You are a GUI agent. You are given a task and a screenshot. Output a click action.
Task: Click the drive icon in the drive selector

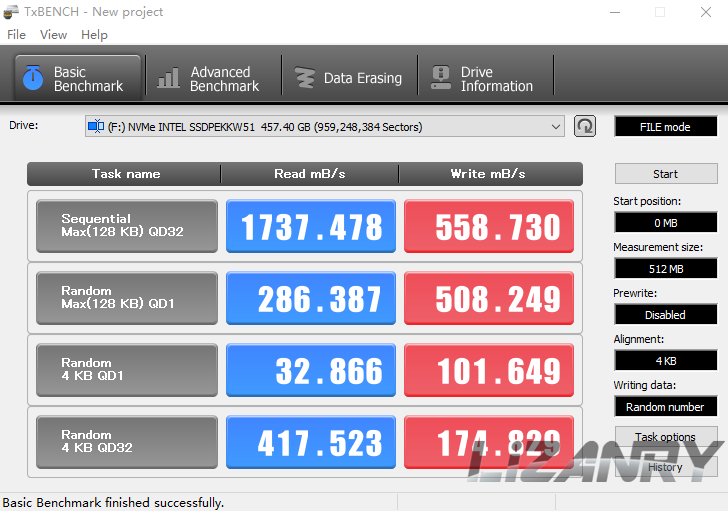(x=96, y=127)
